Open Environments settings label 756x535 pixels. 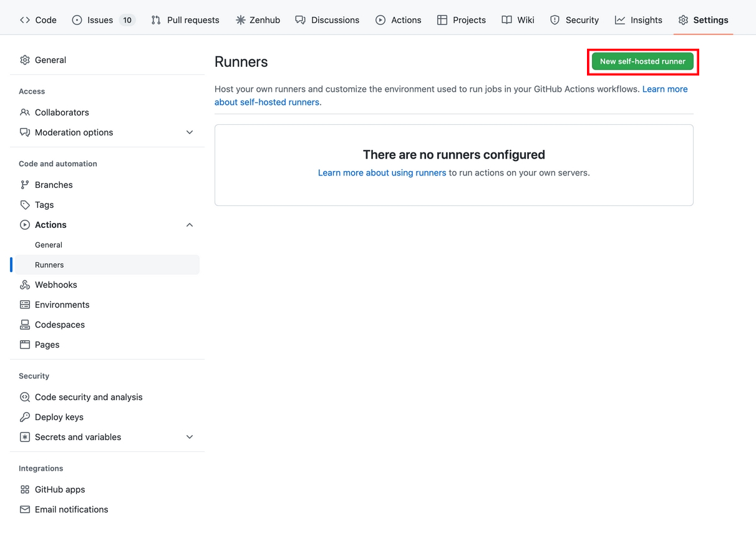(62, 305)
